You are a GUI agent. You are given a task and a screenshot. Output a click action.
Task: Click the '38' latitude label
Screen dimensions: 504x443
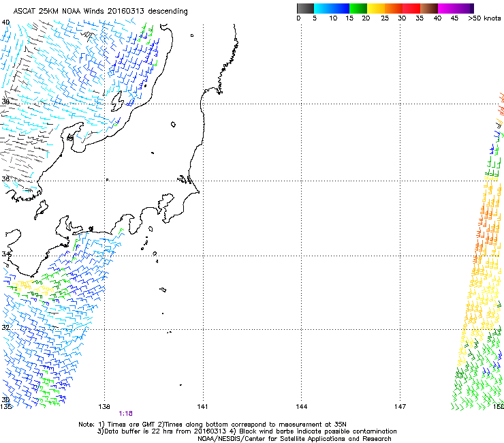(x=5, y=102)
